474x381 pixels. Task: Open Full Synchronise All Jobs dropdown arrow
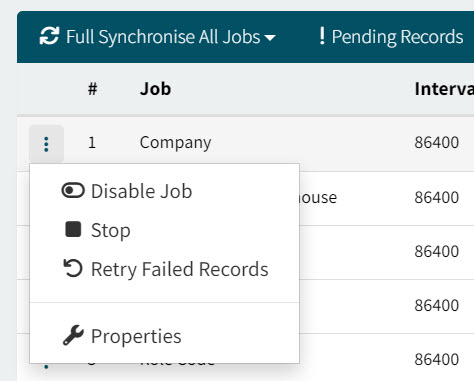[270, 38]
